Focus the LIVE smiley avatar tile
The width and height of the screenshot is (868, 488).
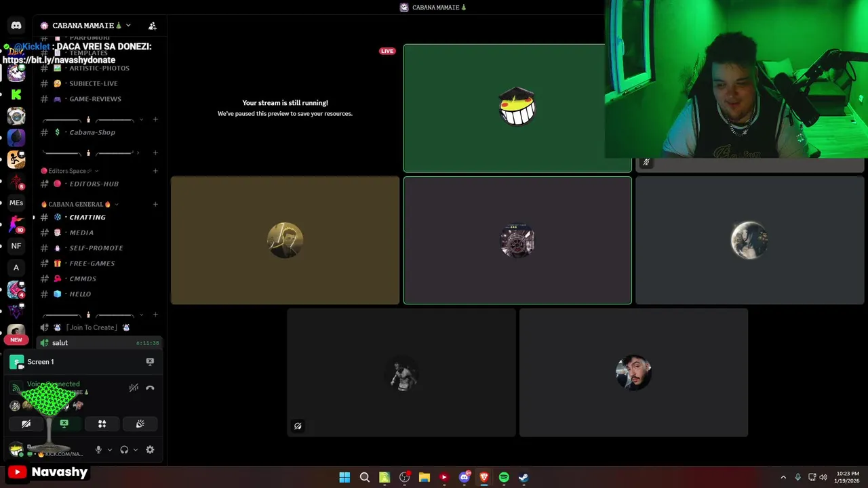click(517, 108)
